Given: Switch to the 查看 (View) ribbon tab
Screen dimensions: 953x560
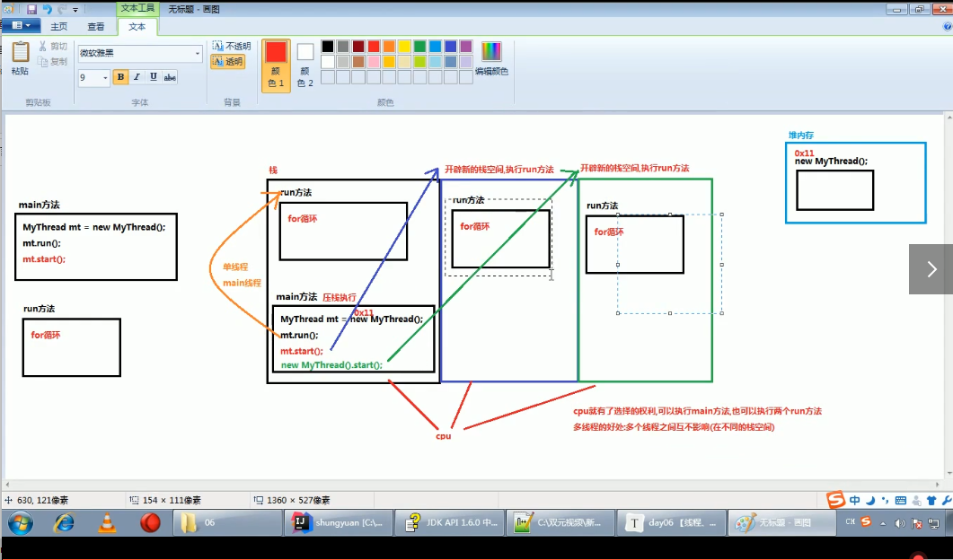Looking at the screenshot, I should pyautogui.click(x=95, y=27).
